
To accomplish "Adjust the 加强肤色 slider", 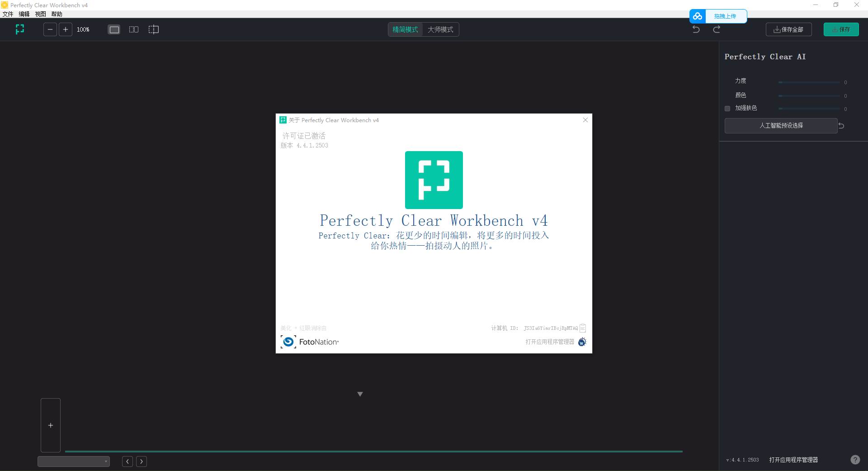I will click(x=809, y=109).
